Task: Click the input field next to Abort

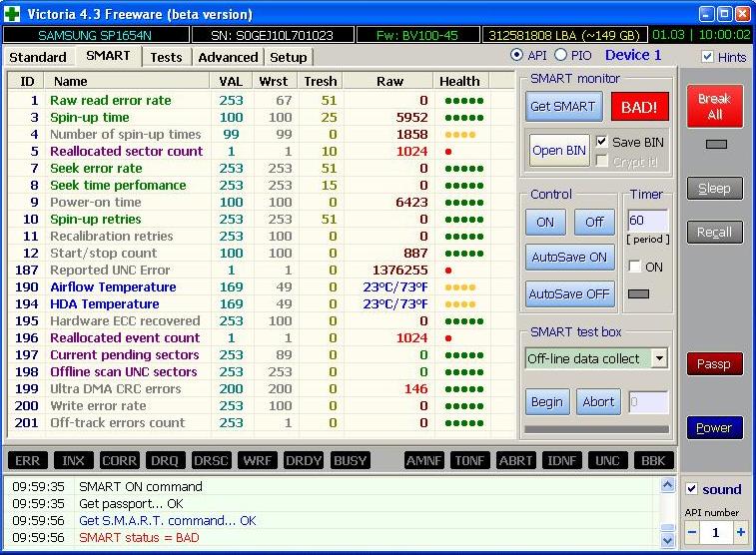Action: pos(648,402)
